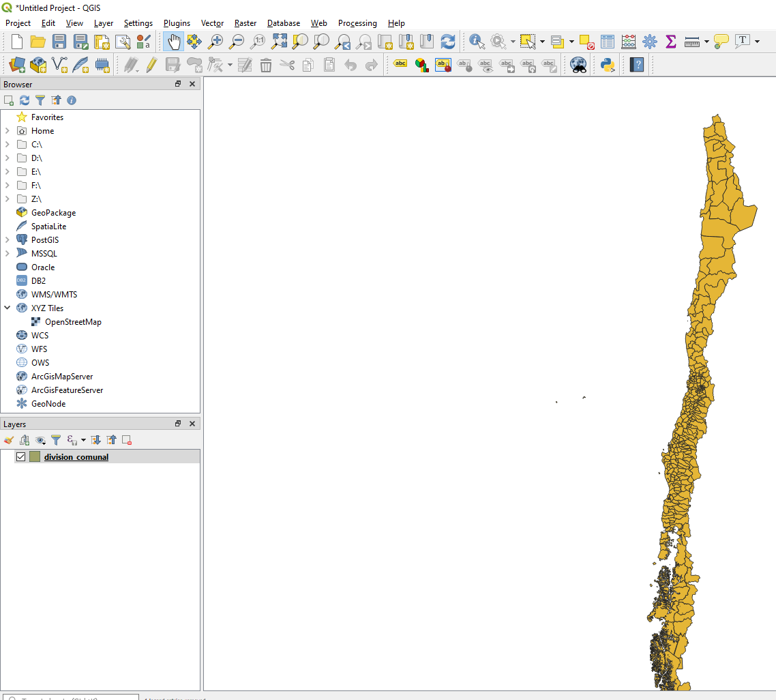Toggle Layer Labeling for division_comunal
The image size is (776, 700).
point(400,65)
